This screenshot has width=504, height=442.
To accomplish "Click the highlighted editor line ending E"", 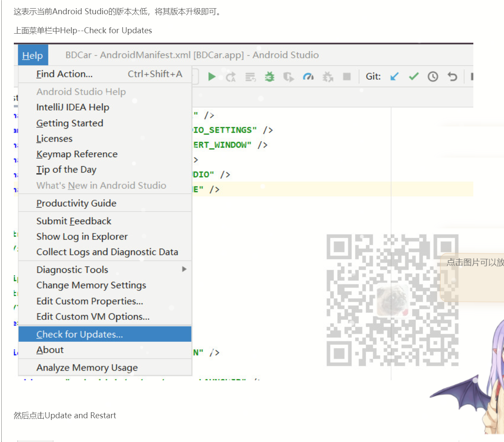I will [333, 189].
